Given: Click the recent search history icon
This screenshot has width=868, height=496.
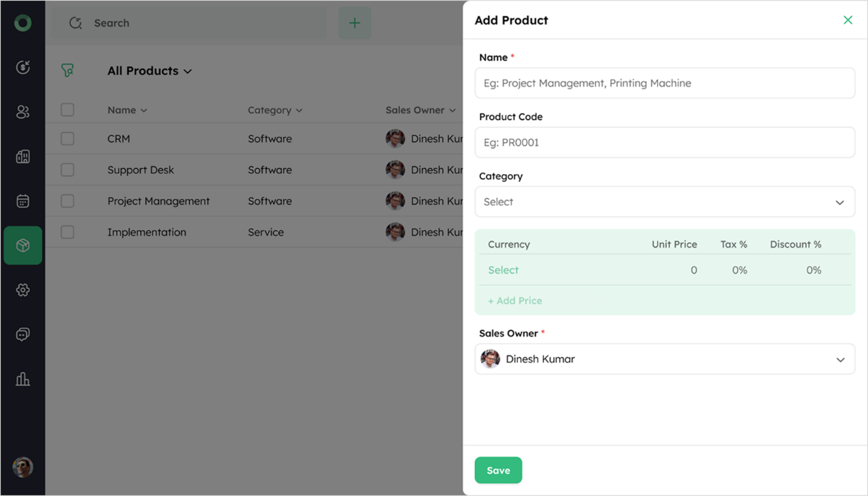Looking at the screenshot, I should tap(75, 23).
